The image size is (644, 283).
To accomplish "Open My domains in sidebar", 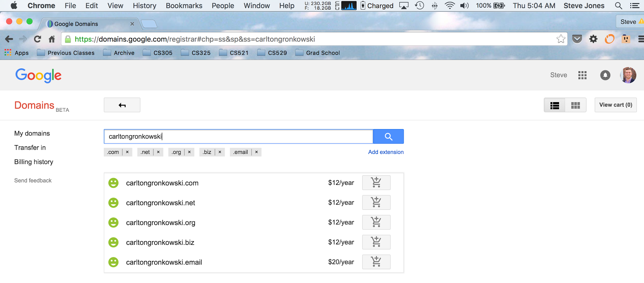I will click(32, 133).
